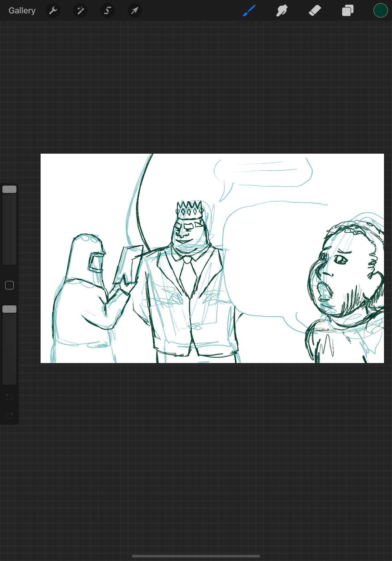Open the dark green color picker
This screenshot has height=561, width=392.
(x=380, y=11)
